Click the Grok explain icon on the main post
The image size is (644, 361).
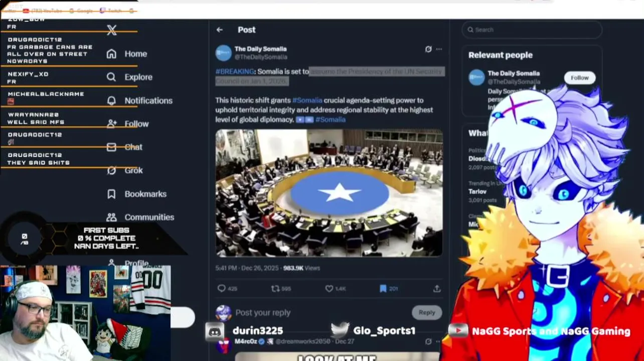(x=428, y=49)
